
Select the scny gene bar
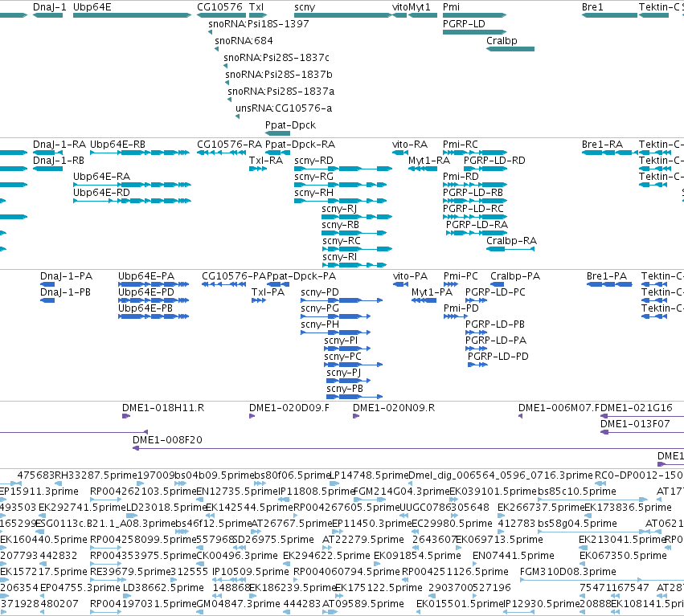point(343,15)
